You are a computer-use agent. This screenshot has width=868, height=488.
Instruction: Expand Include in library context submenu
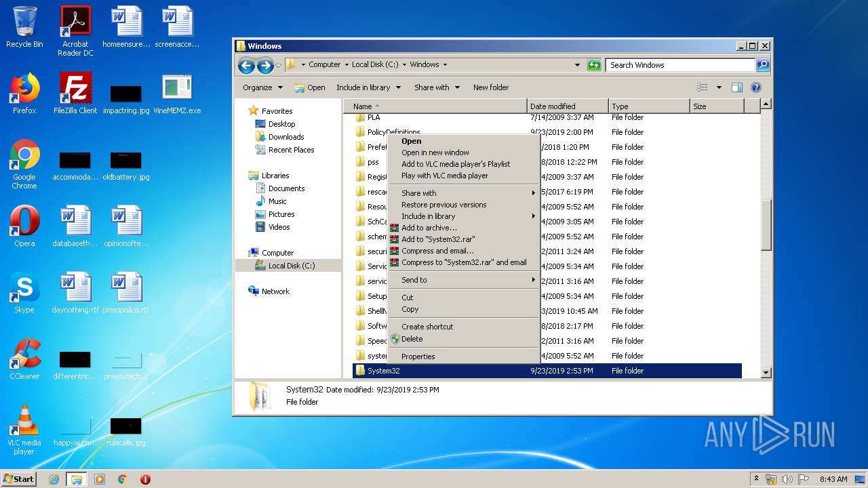click(463, 216)
